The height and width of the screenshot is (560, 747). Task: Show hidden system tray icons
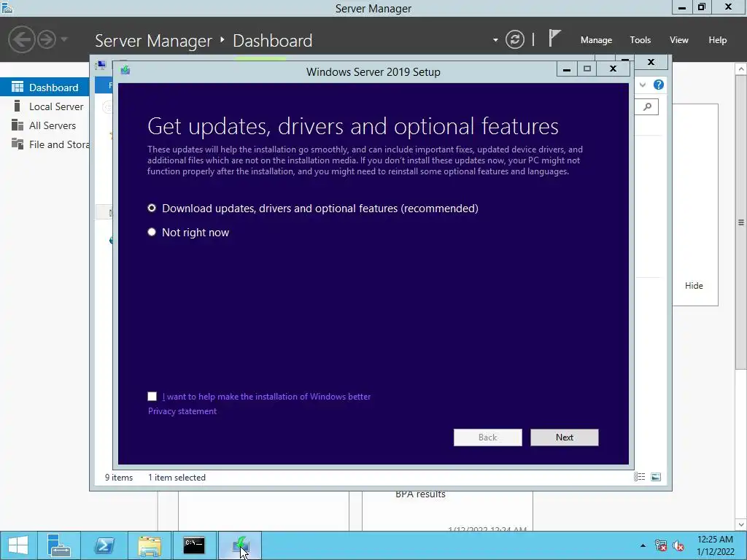click(x=643, y=545)
